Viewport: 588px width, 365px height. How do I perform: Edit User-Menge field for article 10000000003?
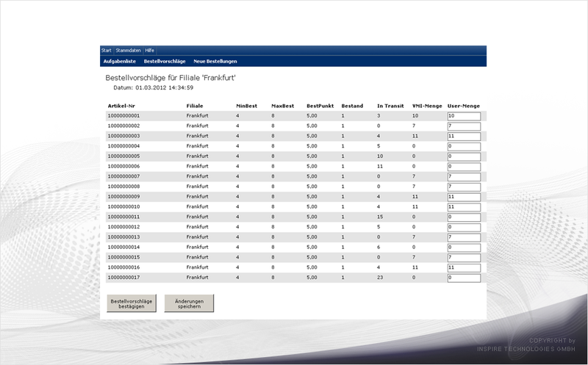coord(464,137)
